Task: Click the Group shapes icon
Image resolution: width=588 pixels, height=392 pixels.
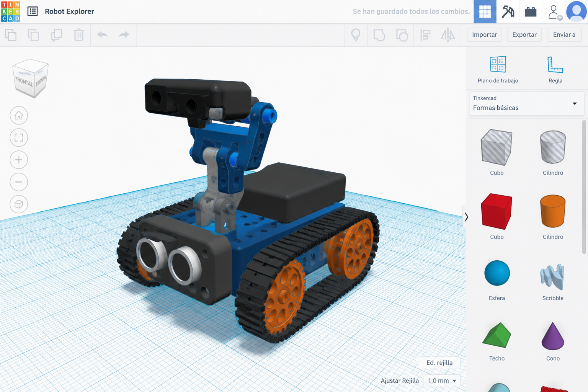Action: point(379,35)
